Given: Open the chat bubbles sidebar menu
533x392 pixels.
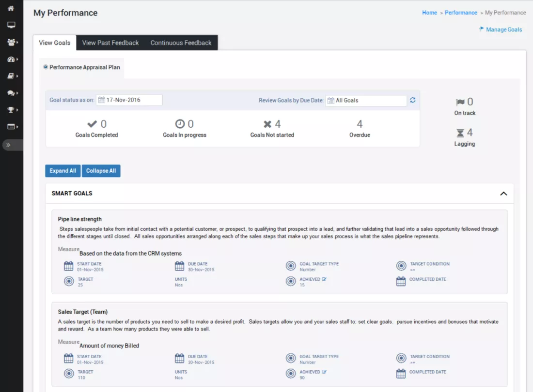Looking at the screenshot, I should click(12, 93).
